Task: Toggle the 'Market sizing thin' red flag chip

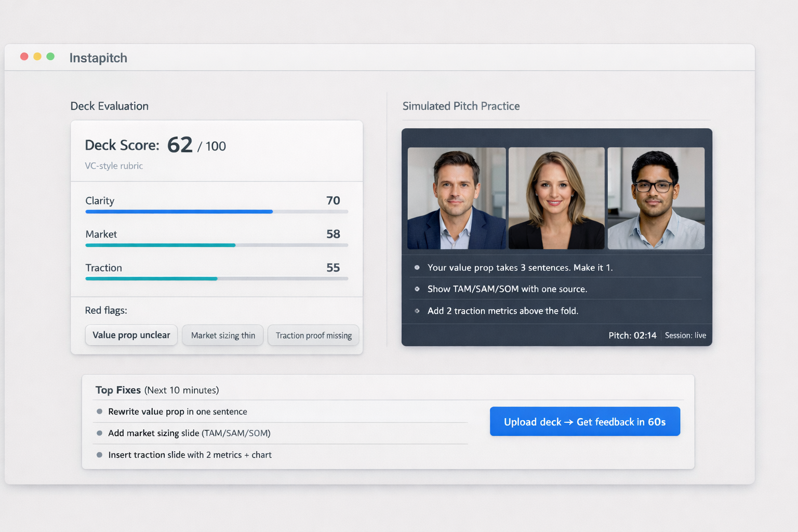Action: pyautogui.click(x=222, y=335)
